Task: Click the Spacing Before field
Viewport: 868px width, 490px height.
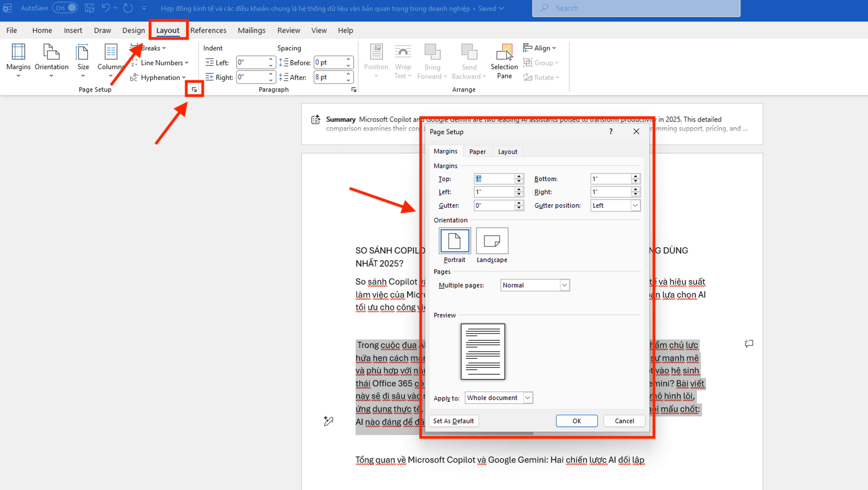Action: [x=329, y=62]
